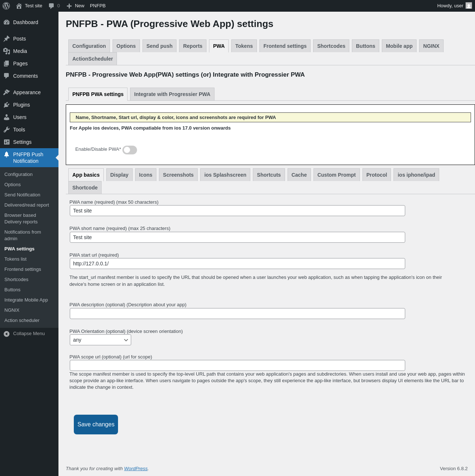Click the Posts pushpin icon
Viewport: 475px width, 476px height.
tap(7, 39)
